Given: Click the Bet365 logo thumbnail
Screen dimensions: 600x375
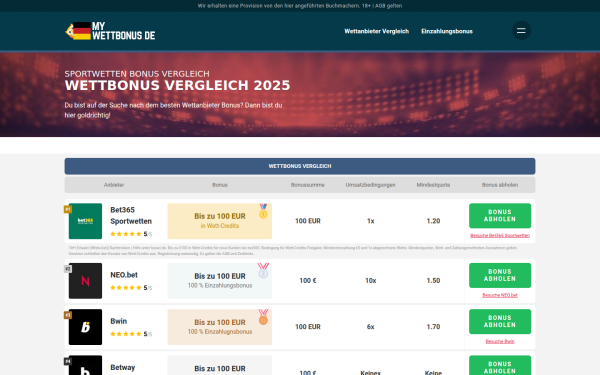Looking at the screenshot, I should tap(85, 221).
